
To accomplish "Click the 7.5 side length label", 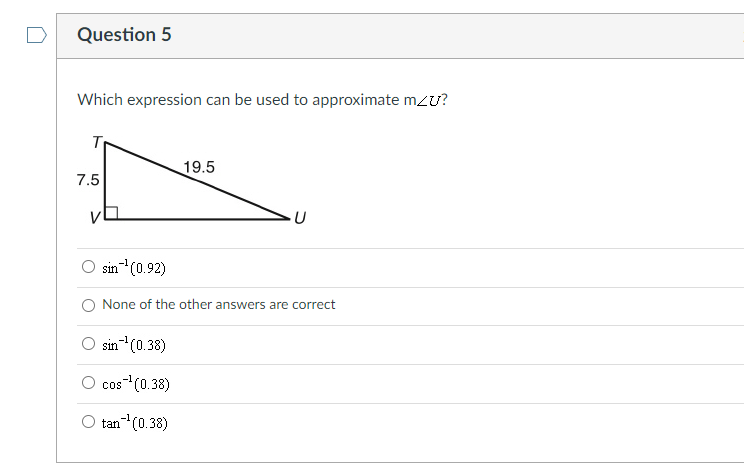I will pyautogui.click(x=88, y=181).
